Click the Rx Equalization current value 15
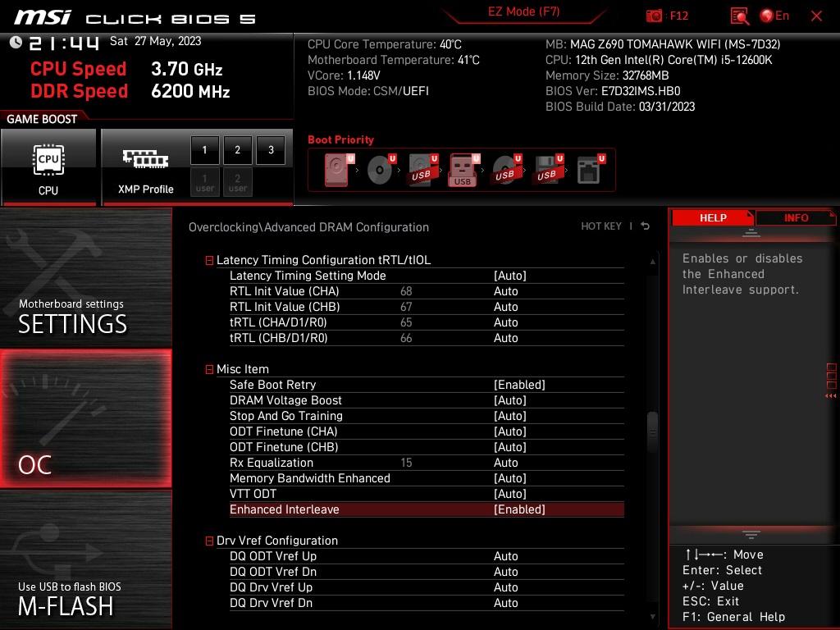 (406, 463)
